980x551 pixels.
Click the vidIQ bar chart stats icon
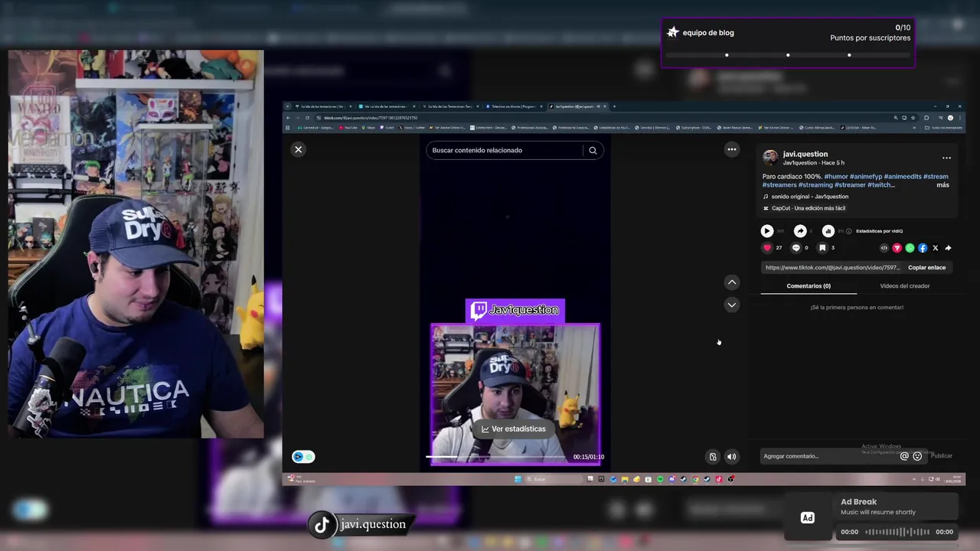point(828,230)
